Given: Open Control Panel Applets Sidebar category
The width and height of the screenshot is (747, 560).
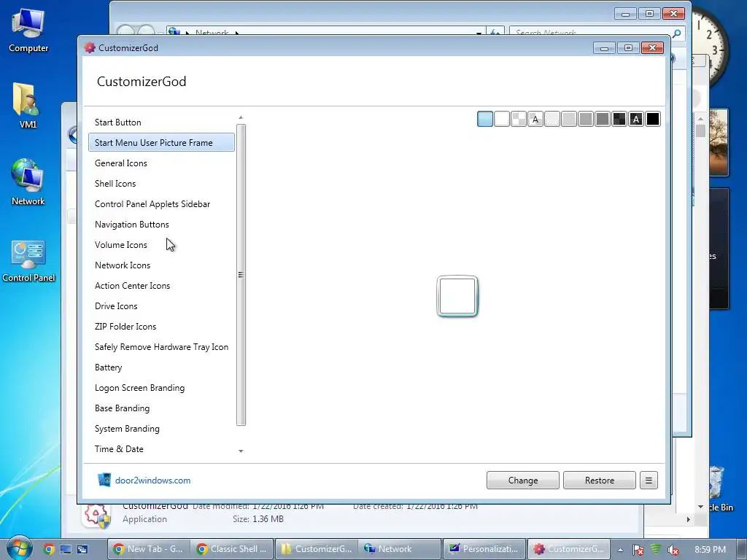Looking at the screenshot, I should coord(161,204).
